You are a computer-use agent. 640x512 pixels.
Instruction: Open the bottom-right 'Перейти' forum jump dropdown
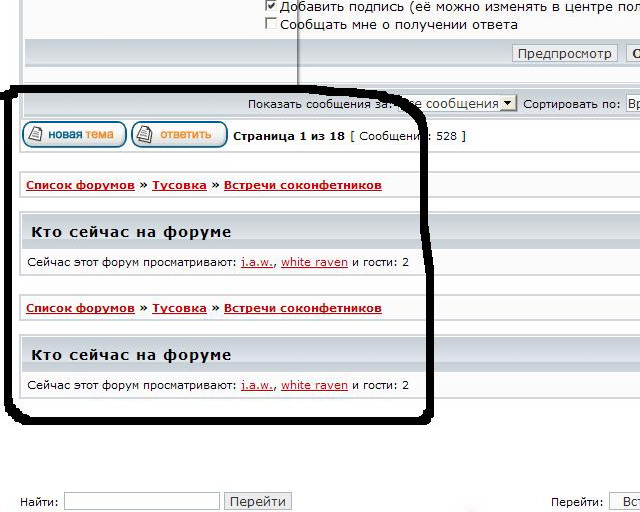pyautogui.click(x=625, y=501)
